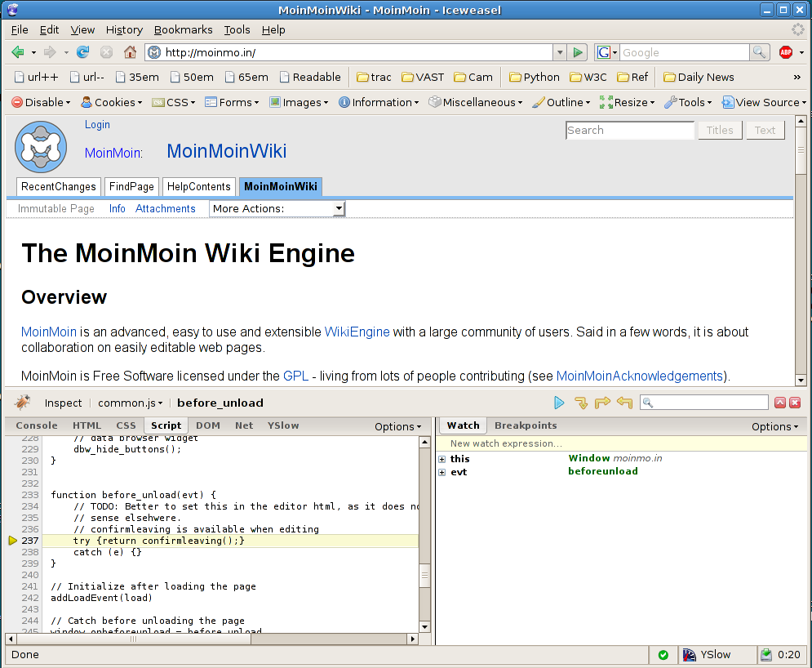Toggle breakpoint on line 237

pyautogui.click(x=30, y=541)
